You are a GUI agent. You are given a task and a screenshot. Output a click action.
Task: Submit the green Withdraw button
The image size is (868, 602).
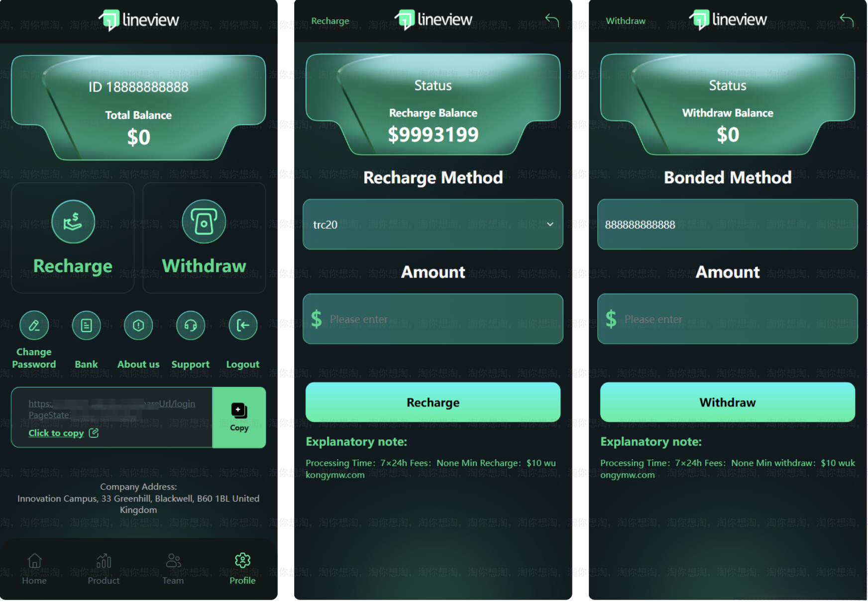point(728,402)
